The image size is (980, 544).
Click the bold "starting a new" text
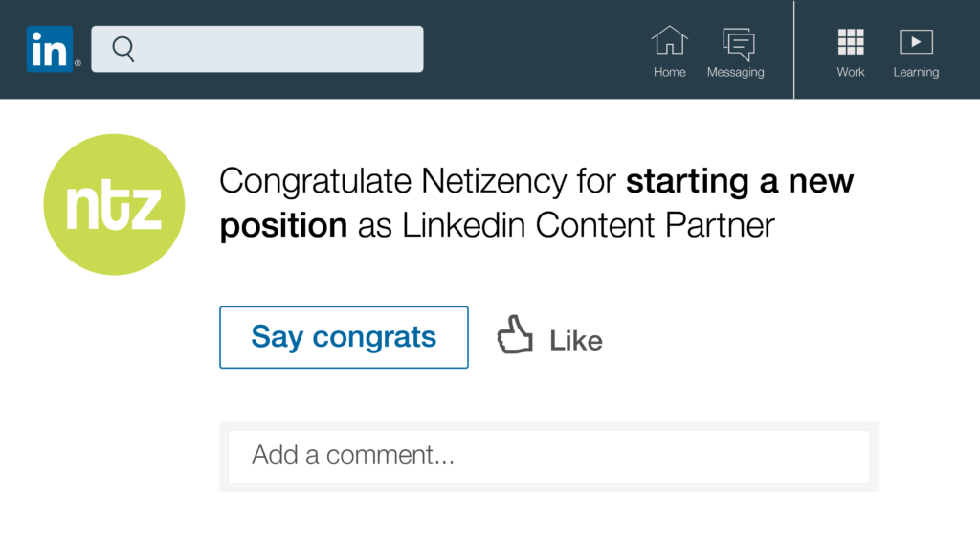740,181
